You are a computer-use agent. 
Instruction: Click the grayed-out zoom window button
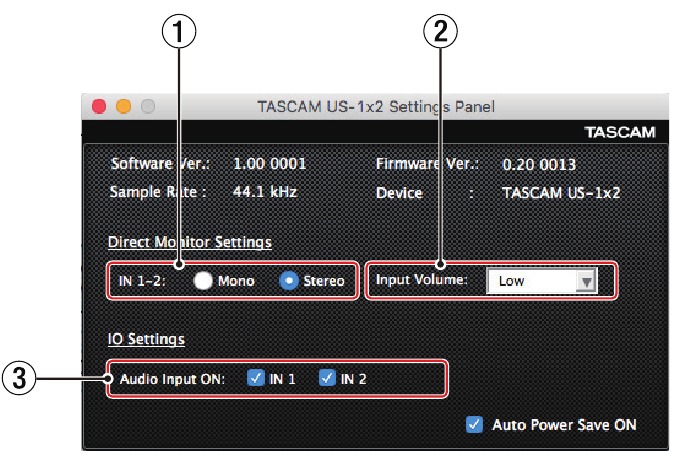[x=148, y=106]
